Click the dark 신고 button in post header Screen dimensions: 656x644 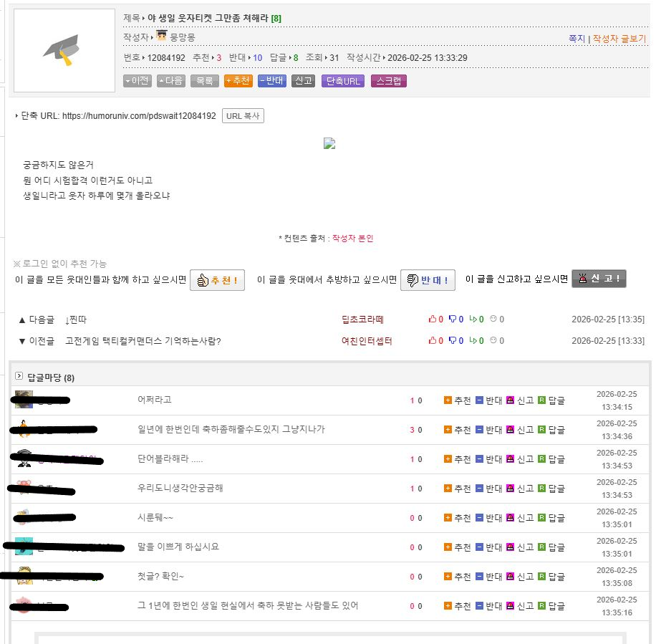(x=303, y=81)
